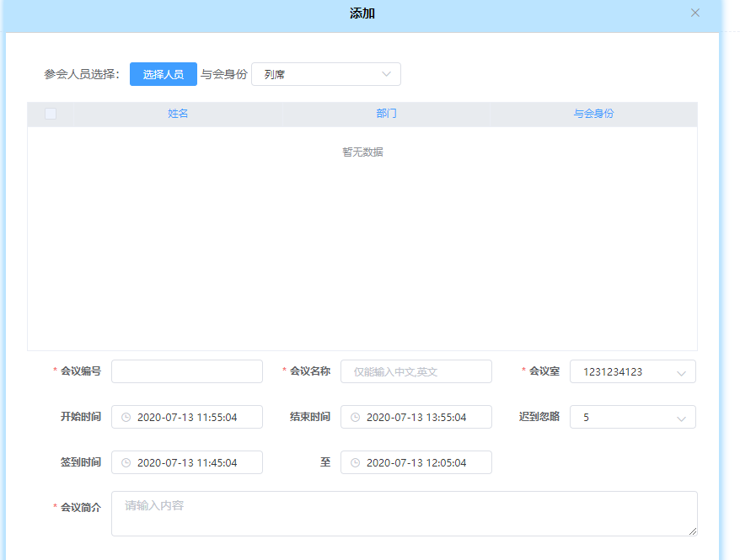The width and height of the screenshot is (740, 560).
Task: Expand the 会议室 dropdown showing 1231234123
Action: (x=632, y=371)
